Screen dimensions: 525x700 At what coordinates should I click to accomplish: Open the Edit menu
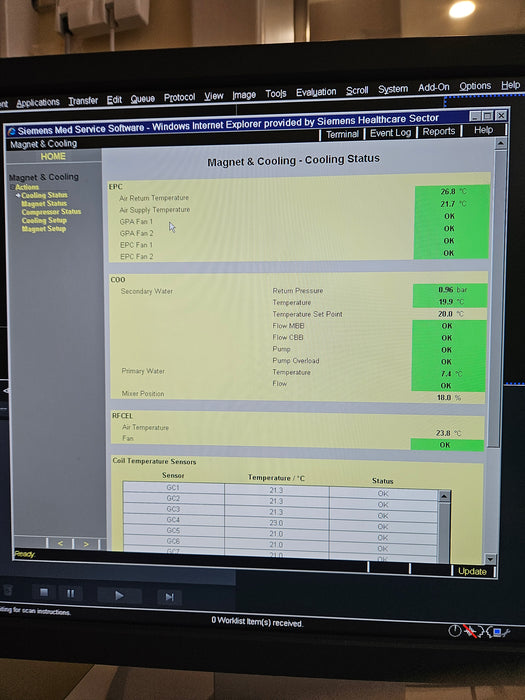point(114,100)
